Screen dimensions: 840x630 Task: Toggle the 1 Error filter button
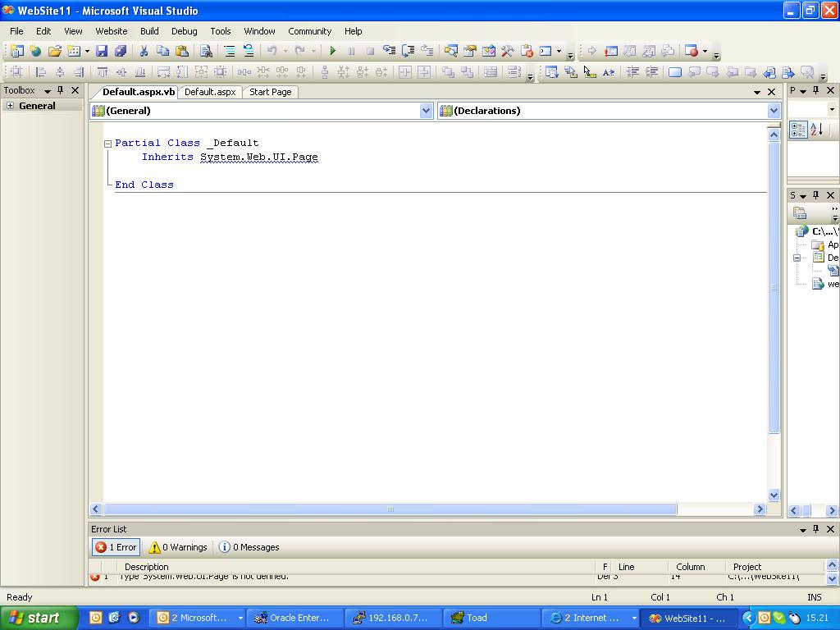[116, 547]
